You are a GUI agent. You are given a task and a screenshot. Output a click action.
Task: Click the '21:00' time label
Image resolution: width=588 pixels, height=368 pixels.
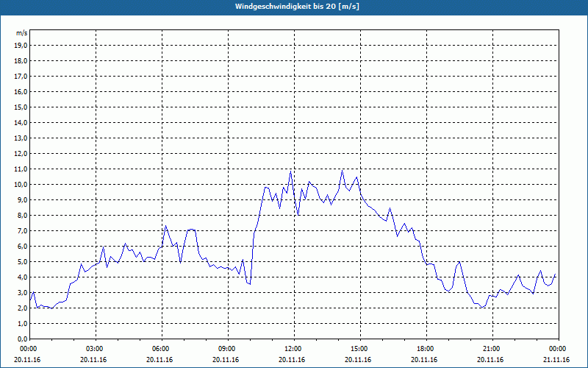[x=492, y=349]
